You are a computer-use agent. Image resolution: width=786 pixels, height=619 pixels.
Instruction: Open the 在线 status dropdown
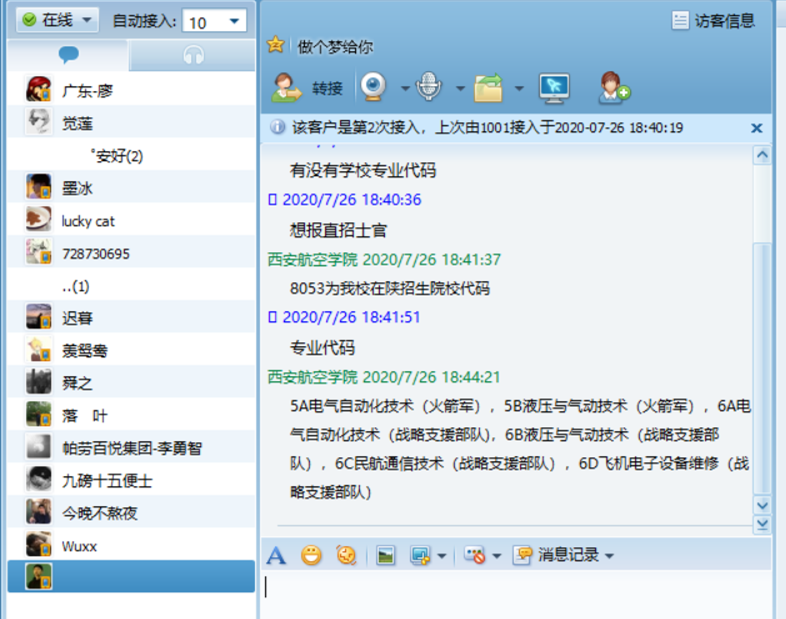(58, 20)
